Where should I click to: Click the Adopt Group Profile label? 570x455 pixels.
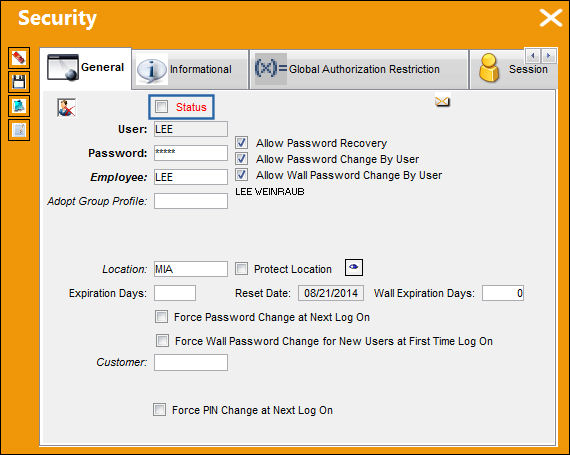(97, 201)
